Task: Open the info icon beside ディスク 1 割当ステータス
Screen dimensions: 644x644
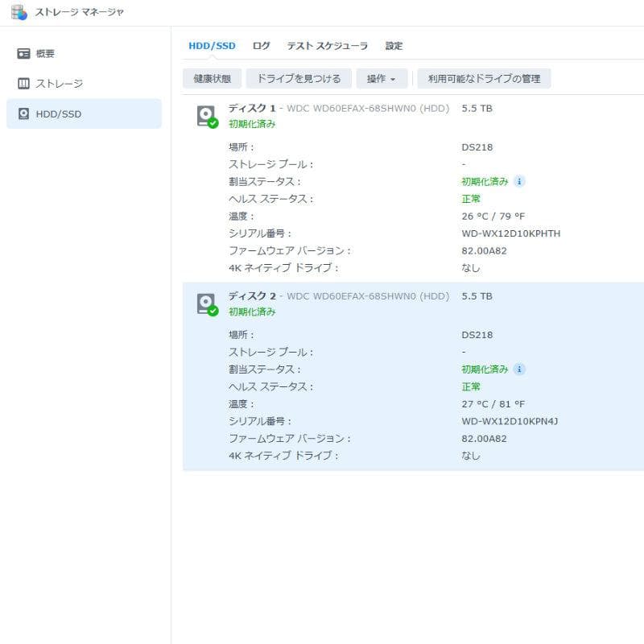Action: pos(519,181)
